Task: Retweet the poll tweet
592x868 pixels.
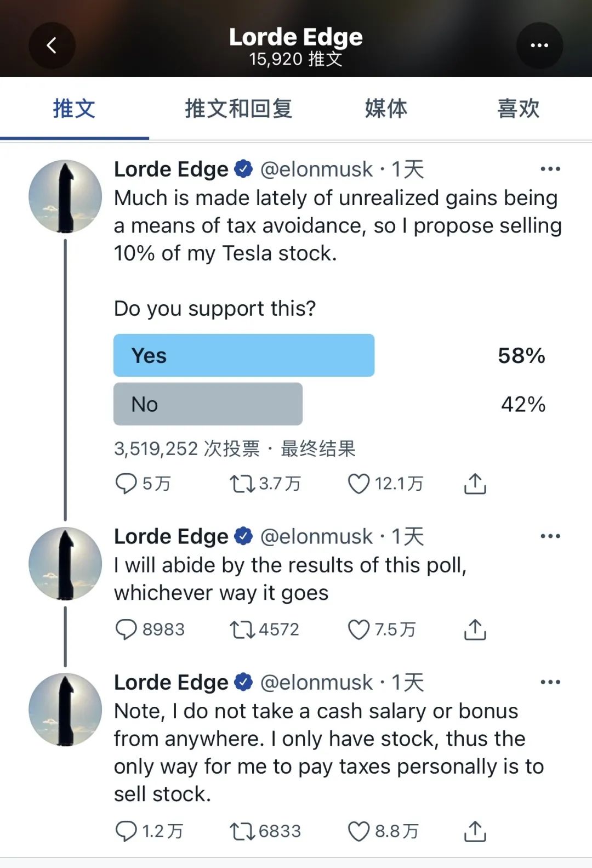Action: [243, 484]
